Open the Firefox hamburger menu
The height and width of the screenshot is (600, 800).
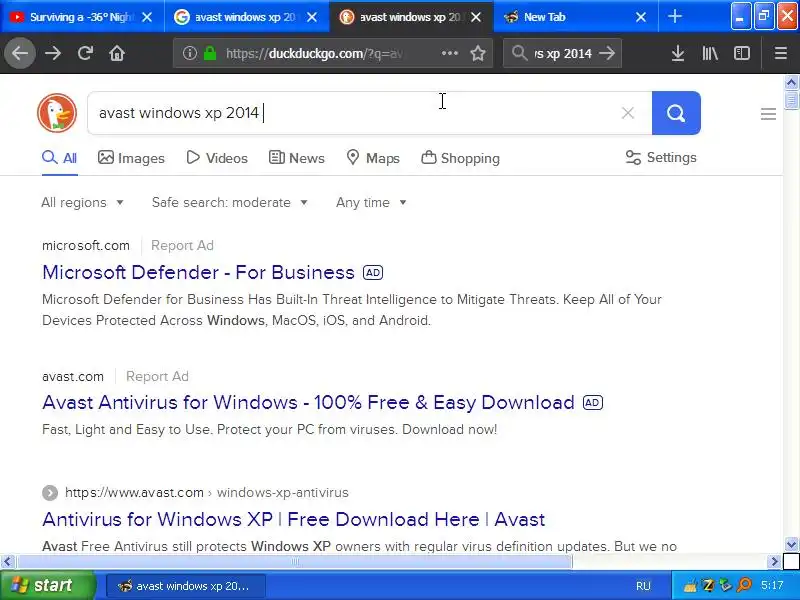781,53
